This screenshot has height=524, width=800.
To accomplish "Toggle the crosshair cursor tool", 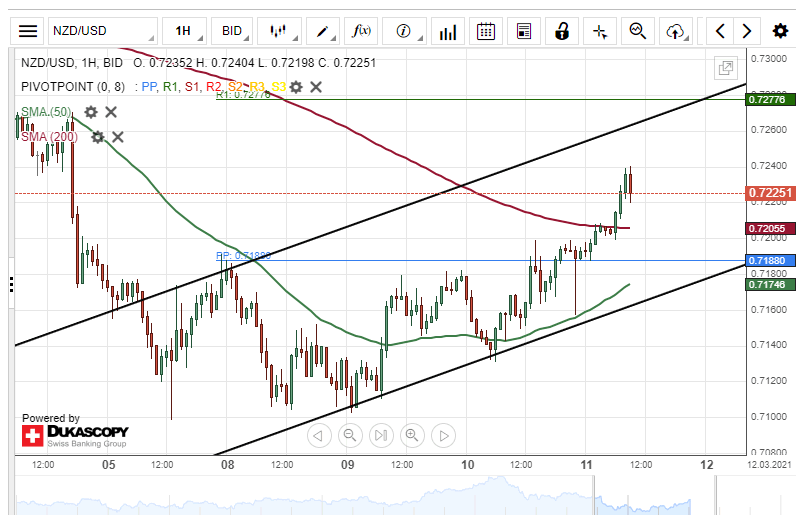I will tap(600, 31).
